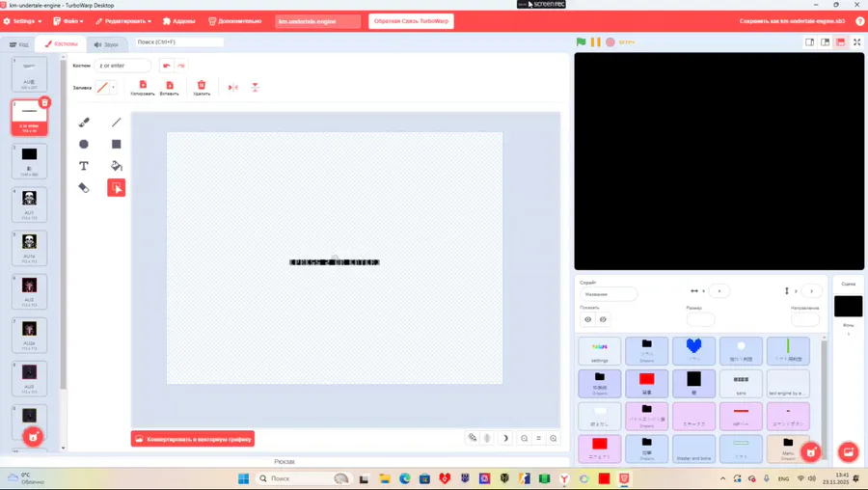
Task: Click the project title input field
Action: (x=317, y=21)
